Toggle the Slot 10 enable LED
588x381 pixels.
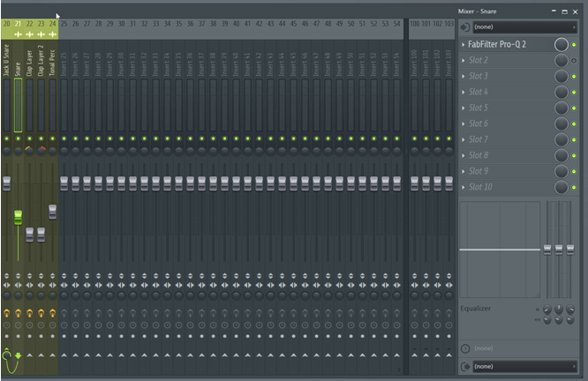(574, 187)
